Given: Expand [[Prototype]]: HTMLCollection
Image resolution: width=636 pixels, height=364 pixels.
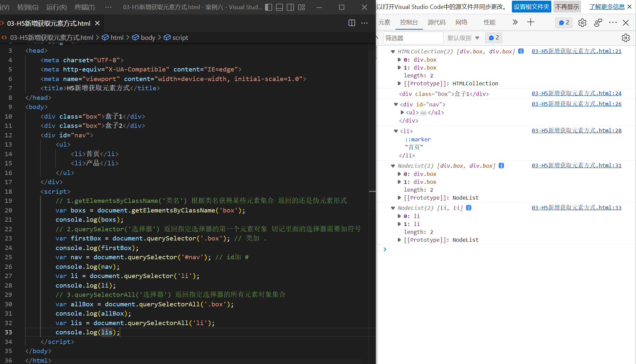Looking at the screenshot, I should point(399,83).
